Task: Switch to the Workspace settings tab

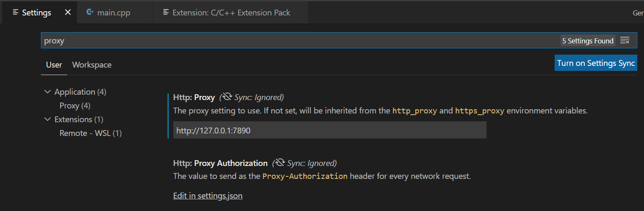Action: click(91, 65)
